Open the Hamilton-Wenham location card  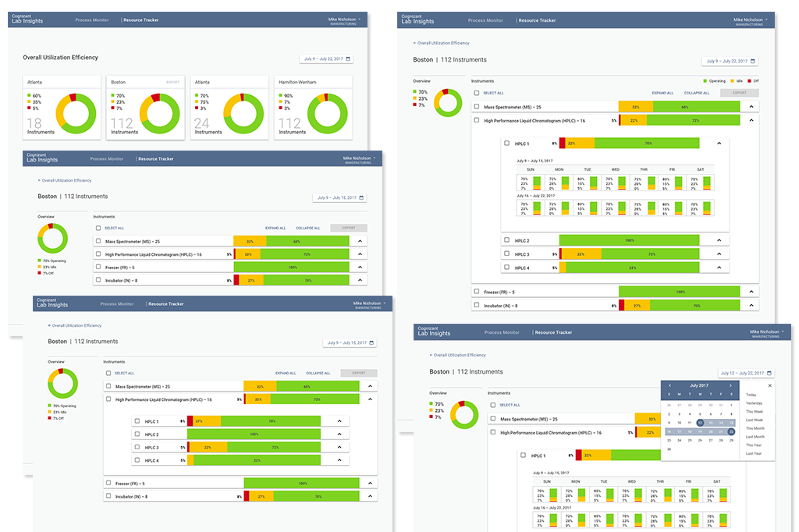tap(314, 108)
